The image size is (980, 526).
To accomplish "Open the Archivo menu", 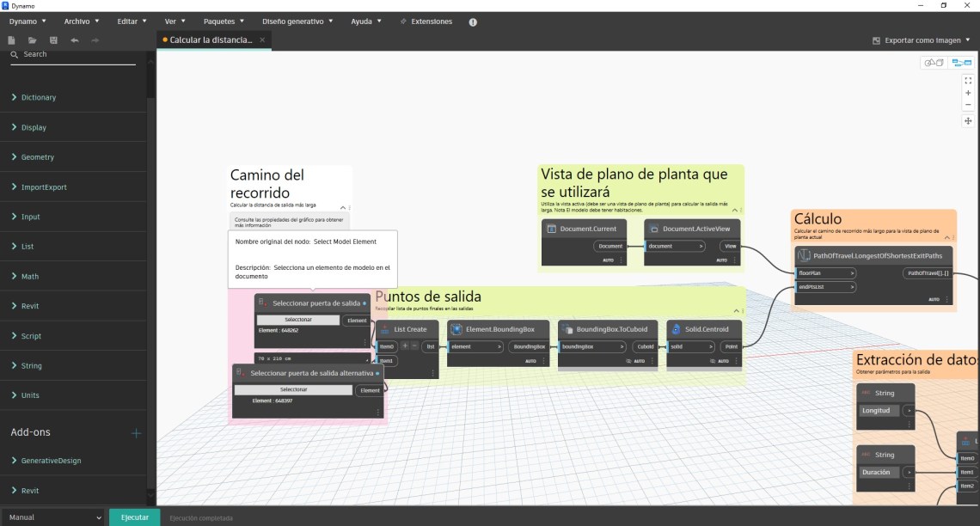I will pos(82,21).
